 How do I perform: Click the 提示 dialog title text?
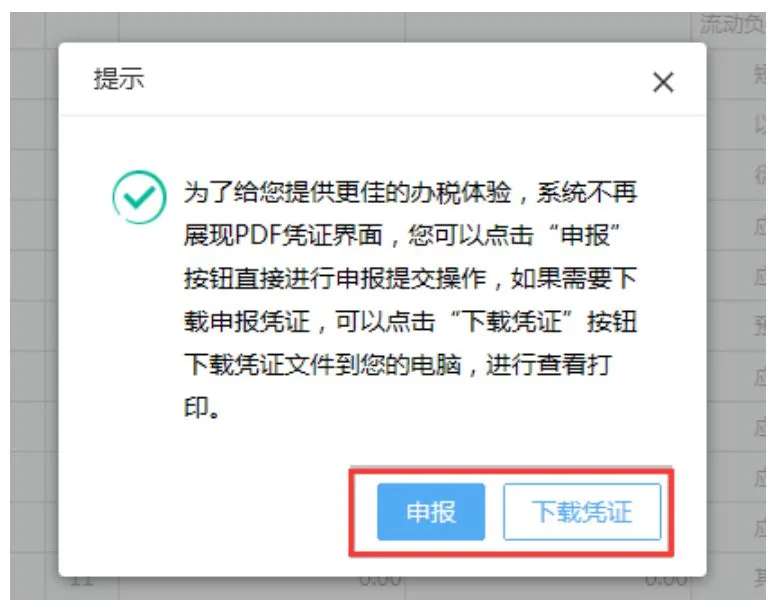tap(119, 79)
